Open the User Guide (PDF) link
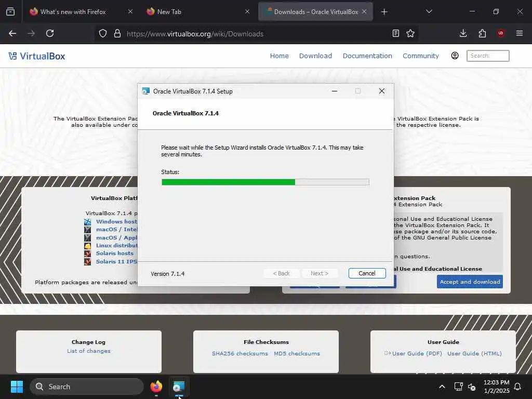 point(417,353)
